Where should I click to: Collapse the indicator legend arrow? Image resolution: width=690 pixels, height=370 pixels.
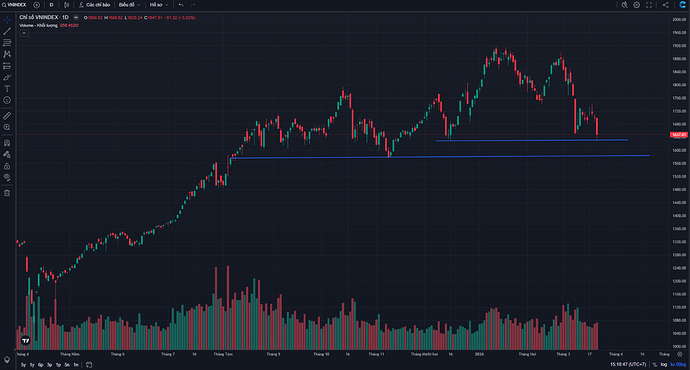point(24,33)
